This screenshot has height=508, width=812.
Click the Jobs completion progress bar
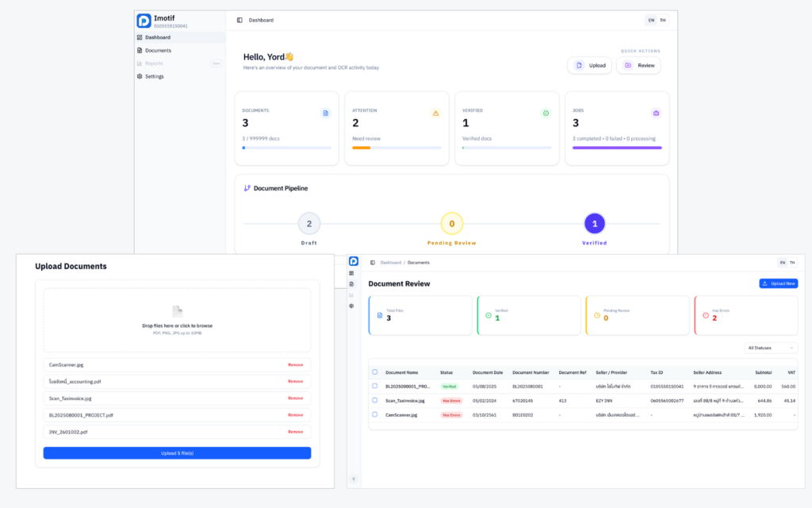coord(616,148)
